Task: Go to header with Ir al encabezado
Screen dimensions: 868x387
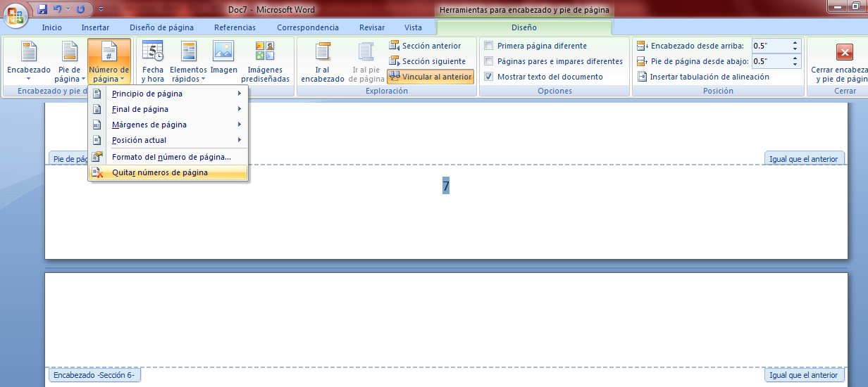Action: [323, 62]
